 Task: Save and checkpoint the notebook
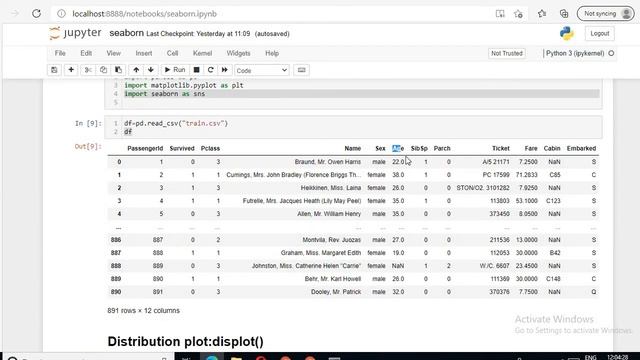tap(54, 70)
